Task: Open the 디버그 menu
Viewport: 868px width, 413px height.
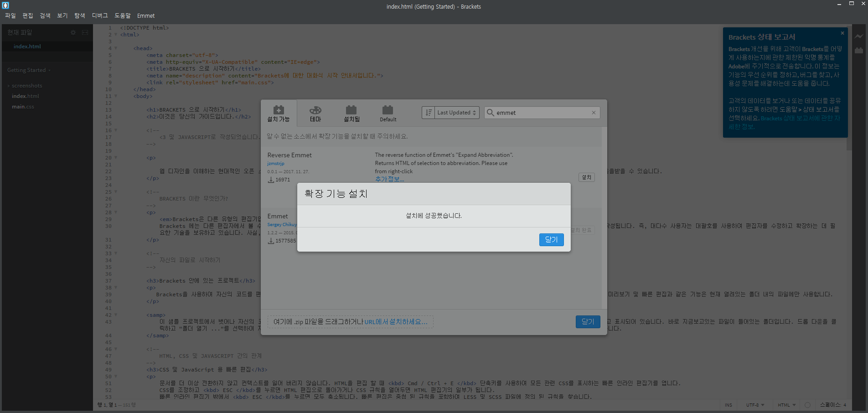Action: point(100,15)
